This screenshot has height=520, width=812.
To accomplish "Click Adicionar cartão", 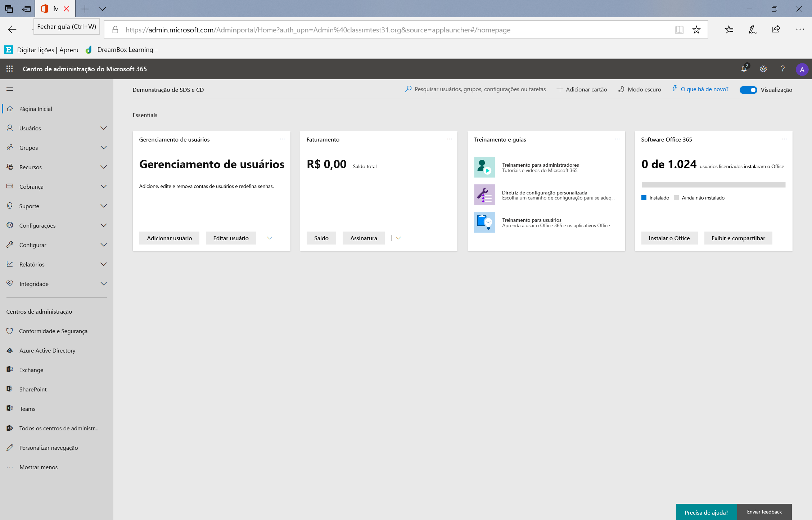I will (582, 89).
